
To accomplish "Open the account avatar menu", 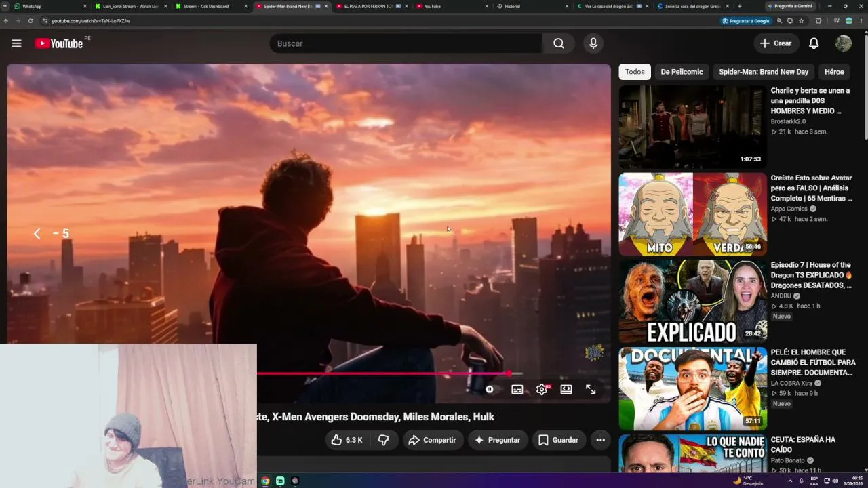I will 844,43.
